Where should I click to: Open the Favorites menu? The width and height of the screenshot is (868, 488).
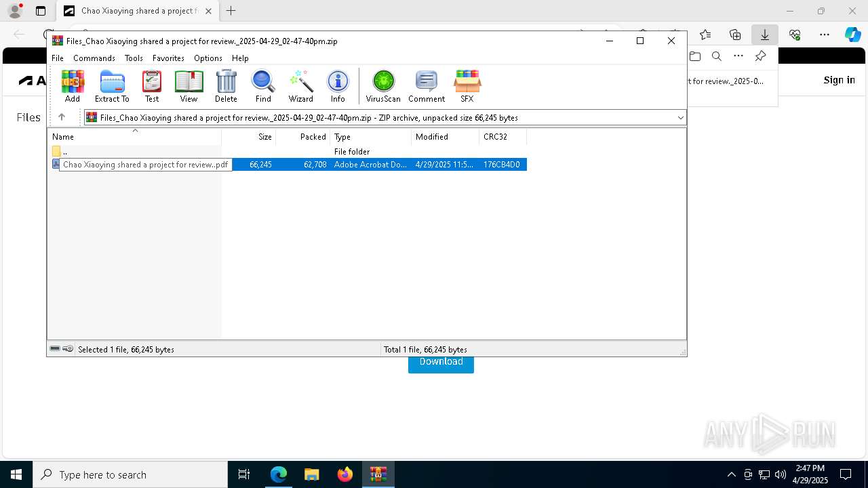(168, 58)
